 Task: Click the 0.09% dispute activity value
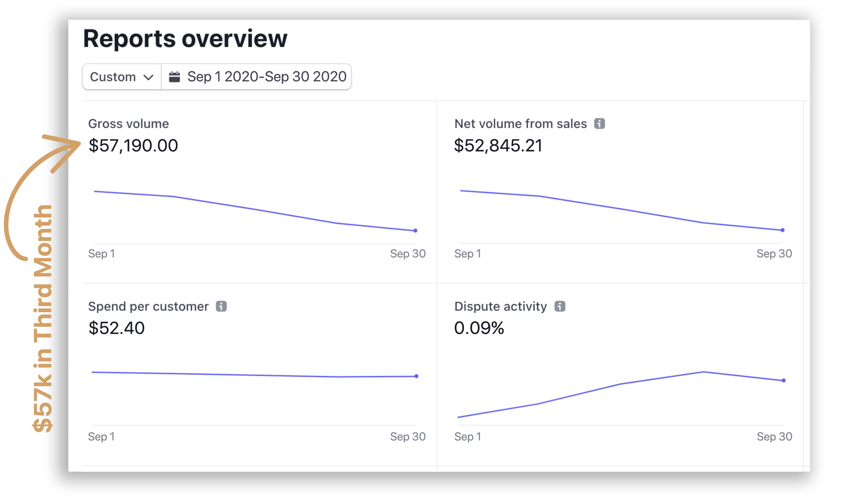coord(479,328)
